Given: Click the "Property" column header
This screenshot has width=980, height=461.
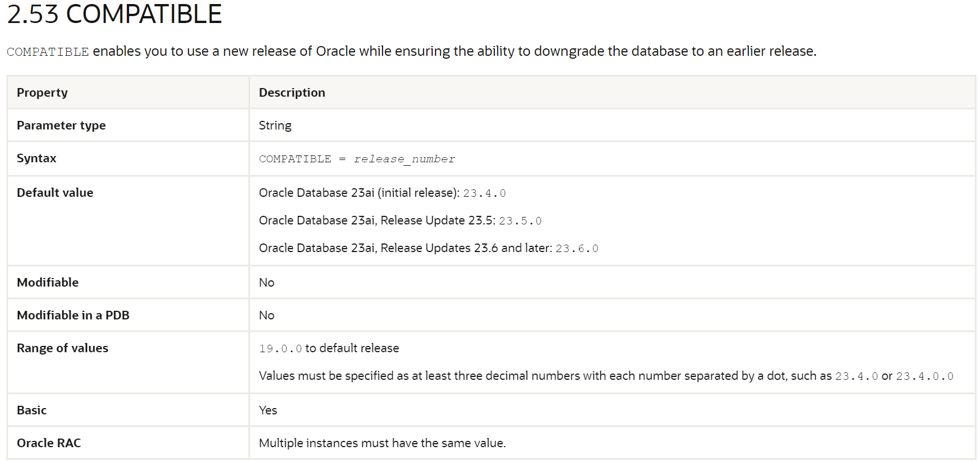Looking at the screenshot, I should pyautogui.click(x=42, y=93).
